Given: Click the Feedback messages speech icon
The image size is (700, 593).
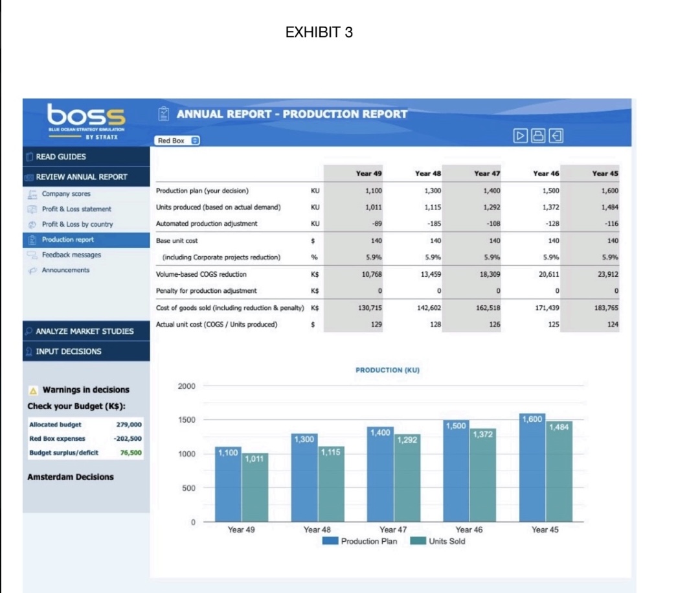Looking at the screenshot, I should pyautogui.click(x=32, y=255).
